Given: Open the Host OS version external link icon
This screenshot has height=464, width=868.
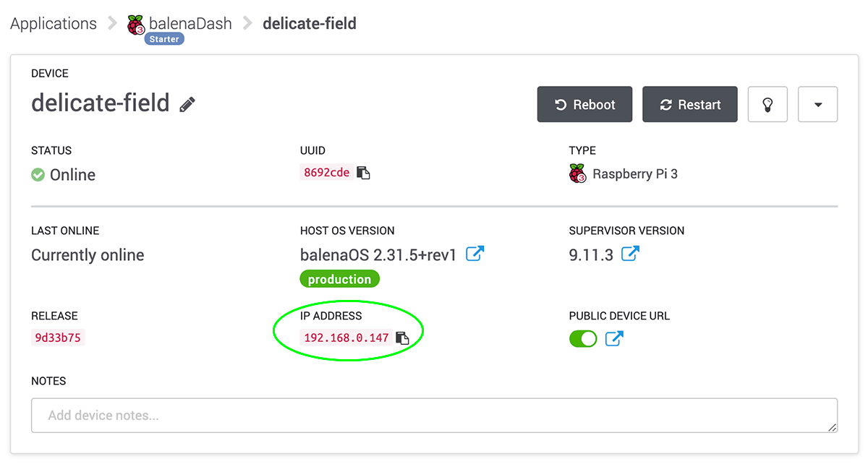Looking at the screenshot, I should [x=475, y=254].
